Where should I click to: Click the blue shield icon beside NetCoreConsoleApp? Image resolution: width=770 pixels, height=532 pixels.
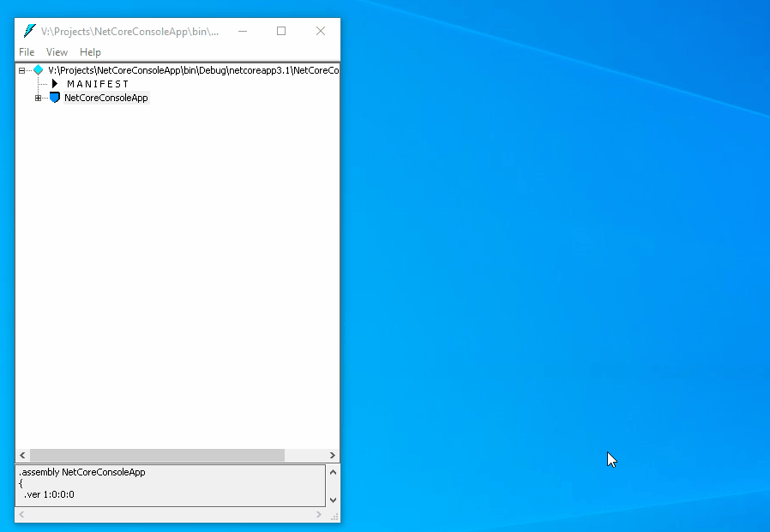(x=55, y=98)
